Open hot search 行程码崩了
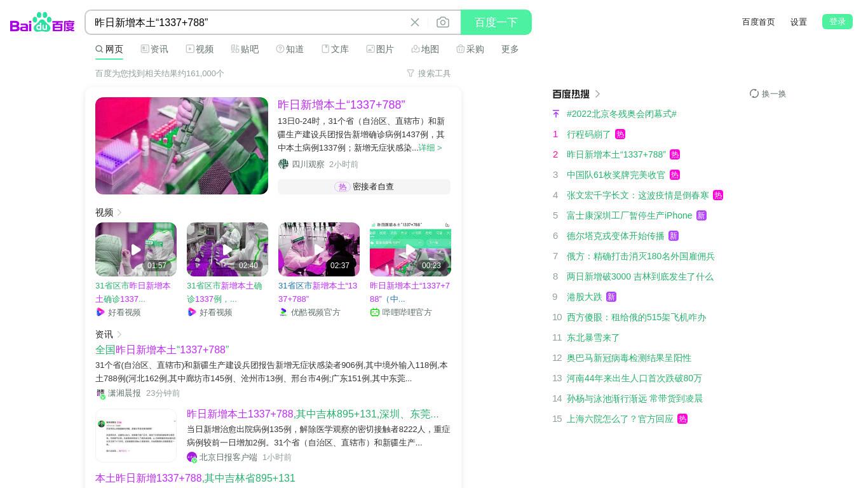The width and height of the screenshot is (868, 488). point(588,134)
